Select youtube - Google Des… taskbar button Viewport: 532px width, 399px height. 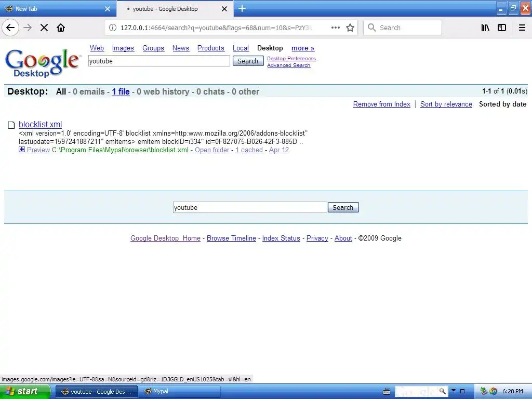96,392
